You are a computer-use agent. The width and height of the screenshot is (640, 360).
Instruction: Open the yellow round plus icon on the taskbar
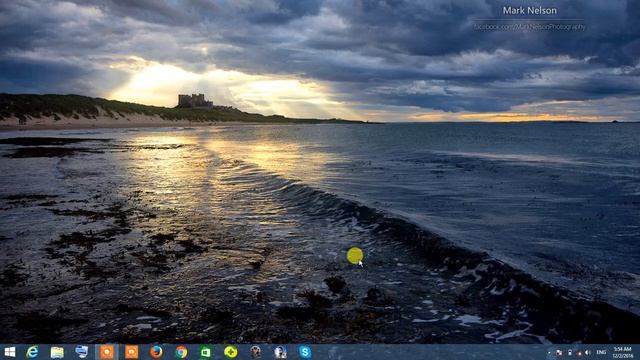coord(231,352)
